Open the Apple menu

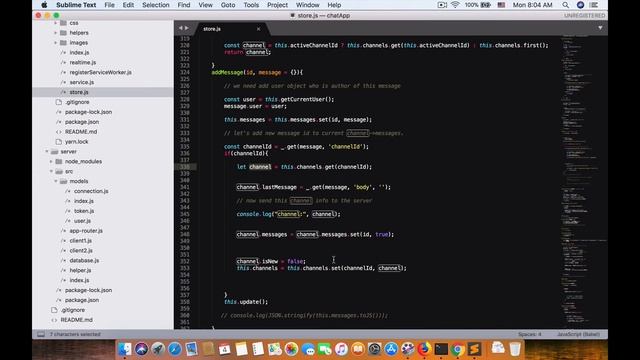[44, 5]
